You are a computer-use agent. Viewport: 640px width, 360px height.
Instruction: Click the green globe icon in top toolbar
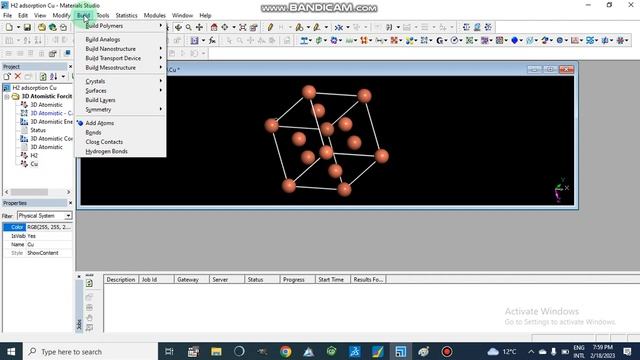click(x=52, y=27)
